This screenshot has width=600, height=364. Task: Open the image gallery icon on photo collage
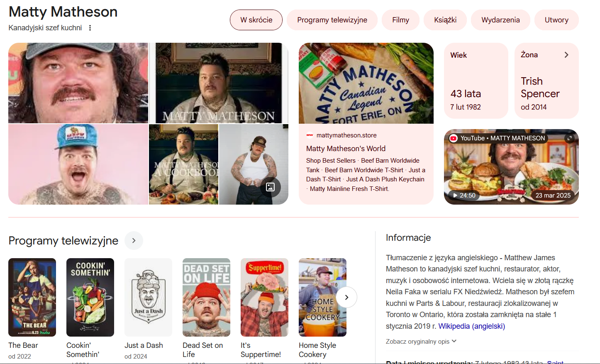pyautogui.click(x=270, y=187)
